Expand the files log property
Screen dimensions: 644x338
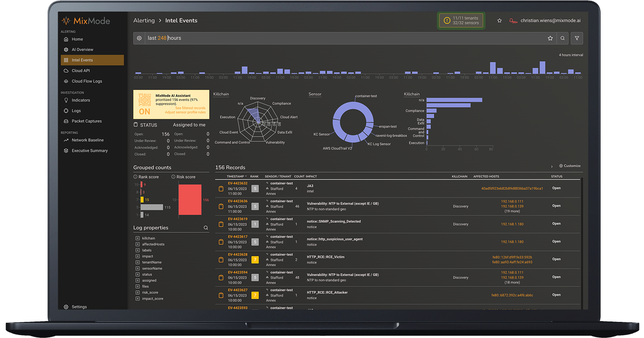pos(138,286)
